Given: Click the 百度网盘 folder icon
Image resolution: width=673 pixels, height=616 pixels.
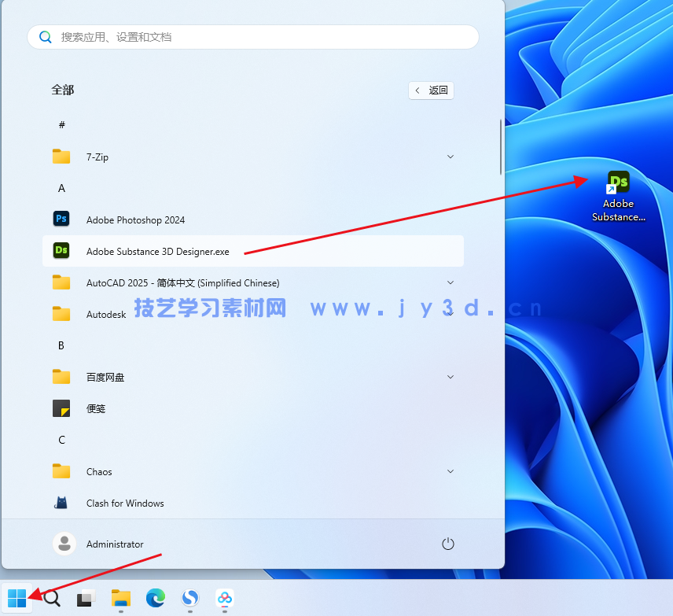Looking at the screenshot, I should point(61,377).
